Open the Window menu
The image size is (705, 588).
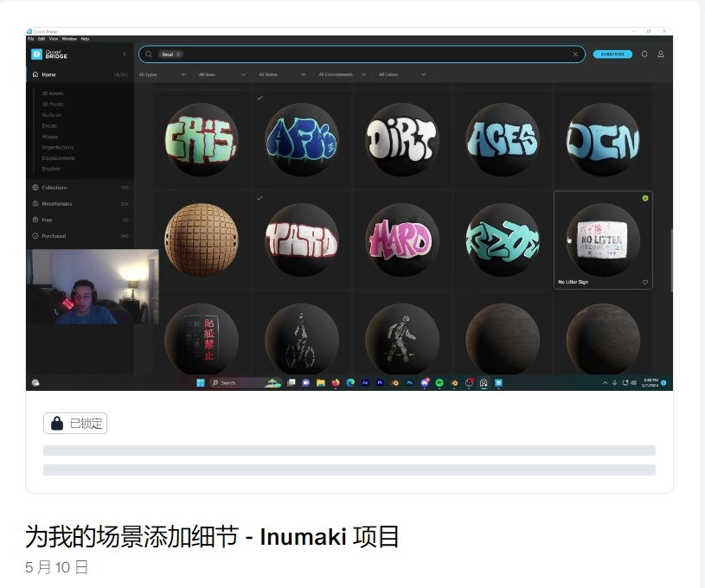(x=69, y=39)
